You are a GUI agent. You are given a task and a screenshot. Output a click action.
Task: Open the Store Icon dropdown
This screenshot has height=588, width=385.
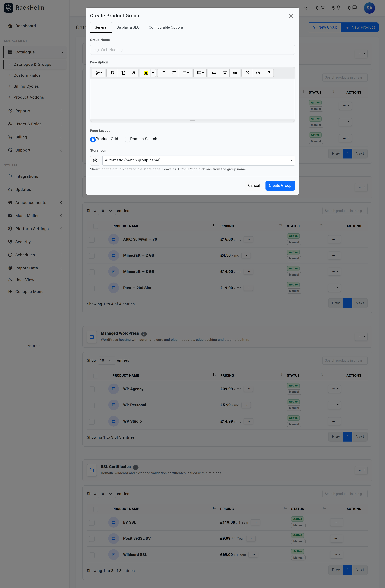click(198, 161)
